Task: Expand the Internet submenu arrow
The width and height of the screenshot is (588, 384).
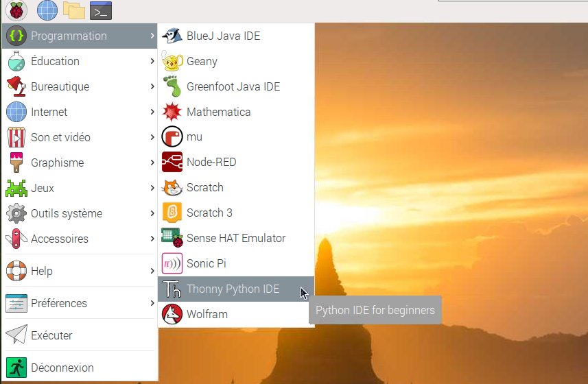Action: pyautogui.click(x=152, y=112)
